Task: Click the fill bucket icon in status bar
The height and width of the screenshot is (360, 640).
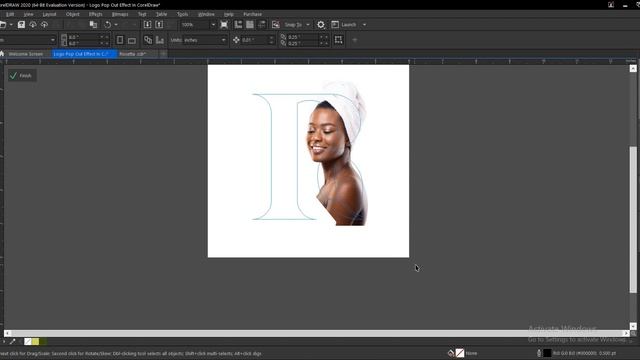Action: point(451,353)
